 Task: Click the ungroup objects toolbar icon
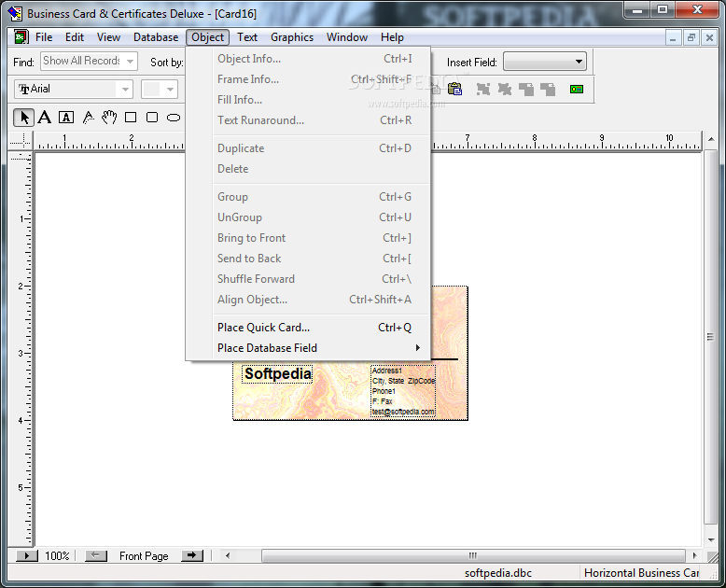pos(505,89)
